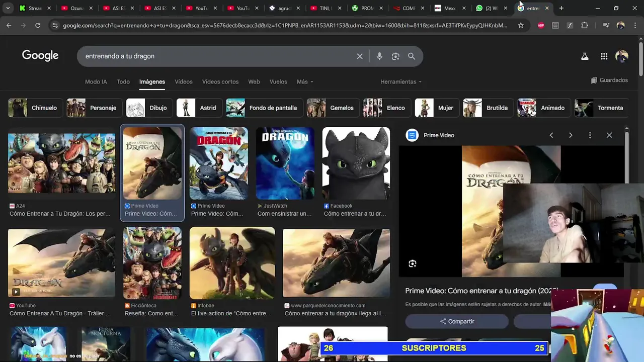This screenshot has width=644, height=362.
Task: Filter images by Tormenta chip
Action: 602,108
